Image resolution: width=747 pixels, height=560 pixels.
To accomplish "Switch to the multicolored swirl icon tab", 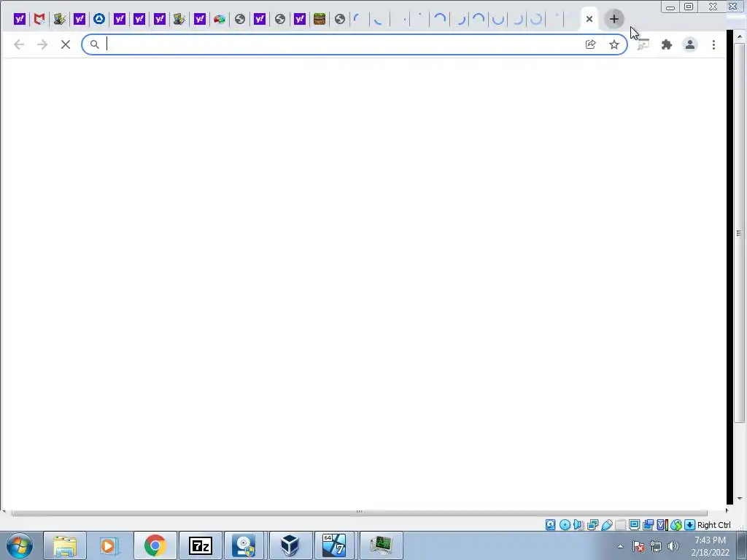I will point(219,19).
